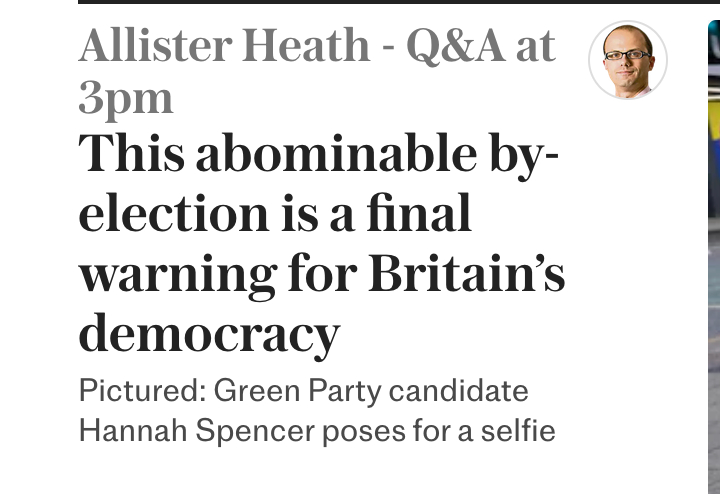Click the '3pm' text under the author name
The image size is (720, 494).
(x=125, y=98)
